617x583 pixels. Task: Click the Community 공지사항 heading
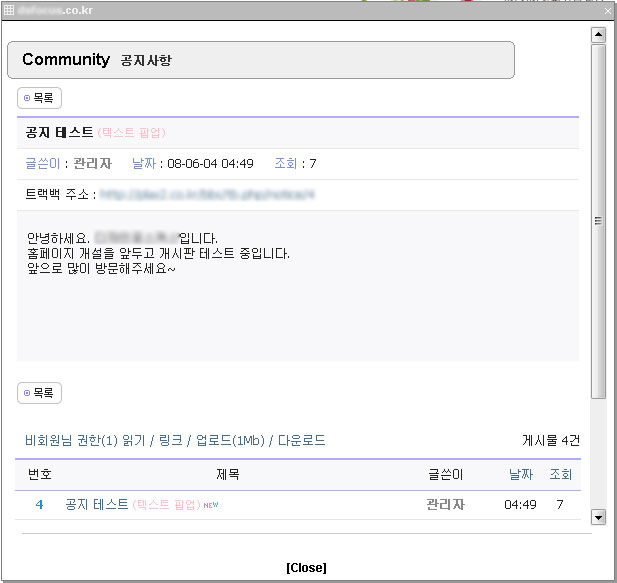(97, 60)
